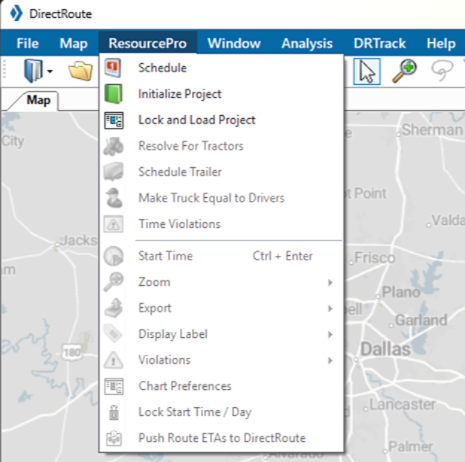Click the Lock and Load Project icon
The height and width of the screenshot is (462, 465).
114,120
